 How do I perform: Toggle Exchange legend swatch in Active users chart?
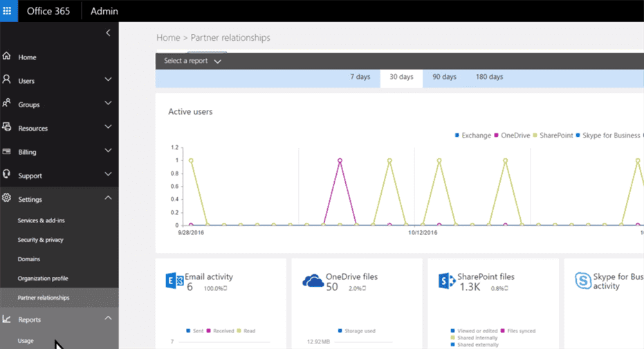point(457,135)
